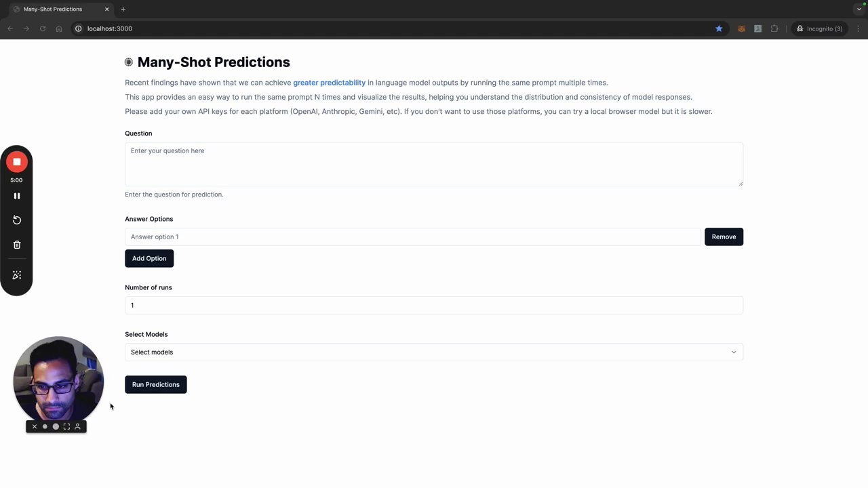Delete the recording using the trash icon
868x488 pixels.
pyautogui.click(x=16, y=244)
